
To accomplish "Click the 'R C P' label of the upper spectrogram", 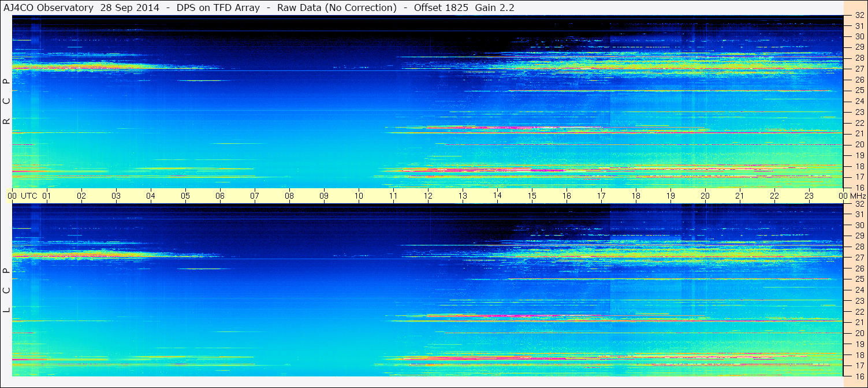I will 6,102.
